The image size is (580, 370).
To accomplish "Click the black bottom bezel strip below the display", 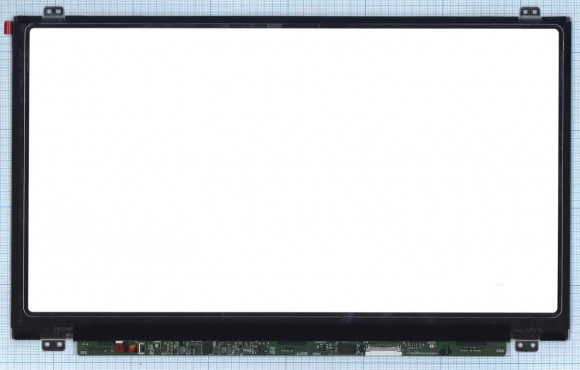I will point(292,327).
